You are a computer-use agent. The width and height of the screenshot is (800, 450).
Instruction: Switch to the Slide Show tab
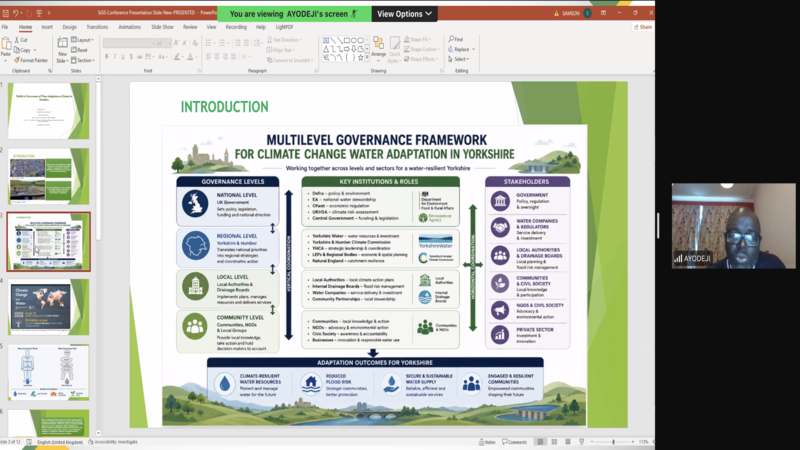162,27
